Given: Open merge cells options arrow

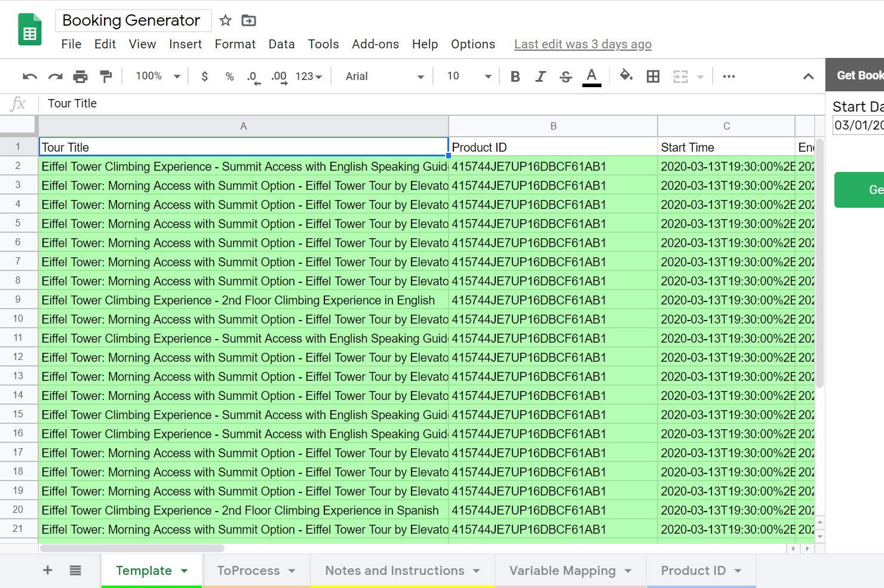Looking at the screenshot, I should (701, 76).
